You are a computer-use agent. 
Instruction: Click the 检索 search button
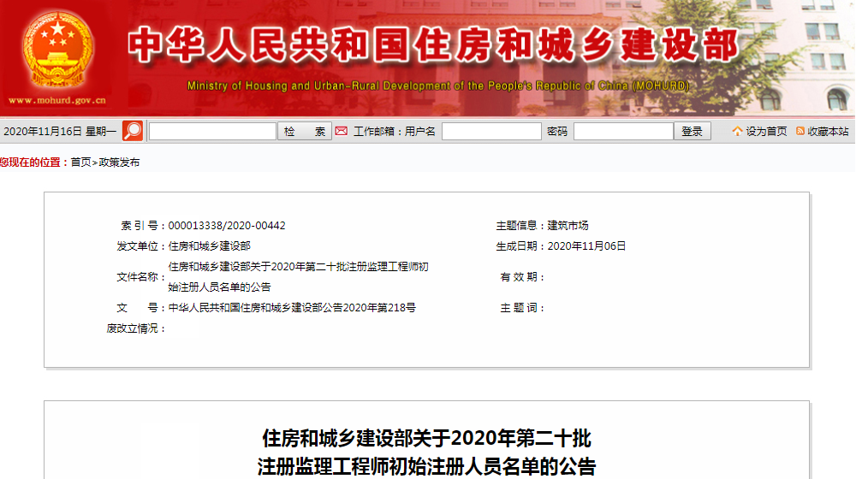pos(305,132)
